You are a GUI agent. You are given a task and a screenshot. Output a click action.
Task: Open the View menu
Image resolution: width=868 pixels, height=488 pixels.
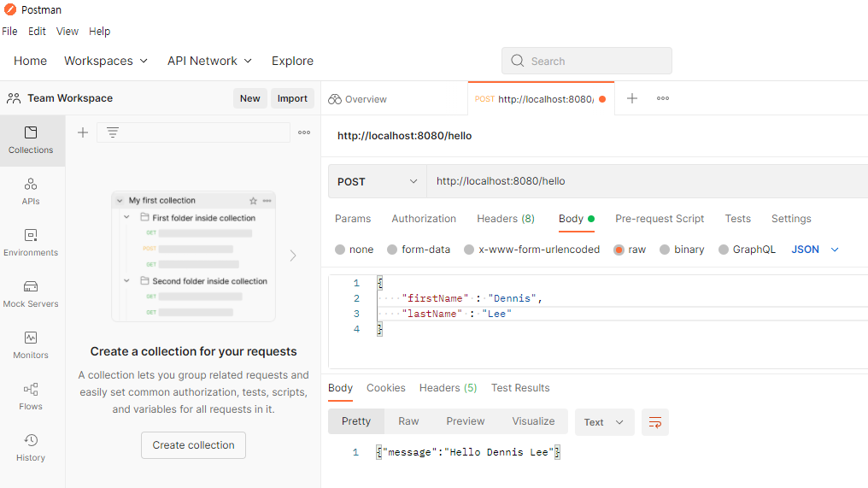pos(67,32)
